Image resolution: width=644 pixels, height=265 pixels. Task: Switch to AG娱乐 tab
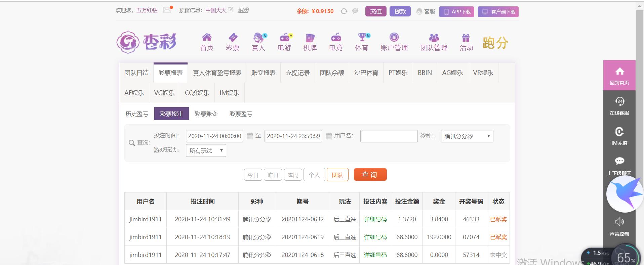(x=452, y=73)
